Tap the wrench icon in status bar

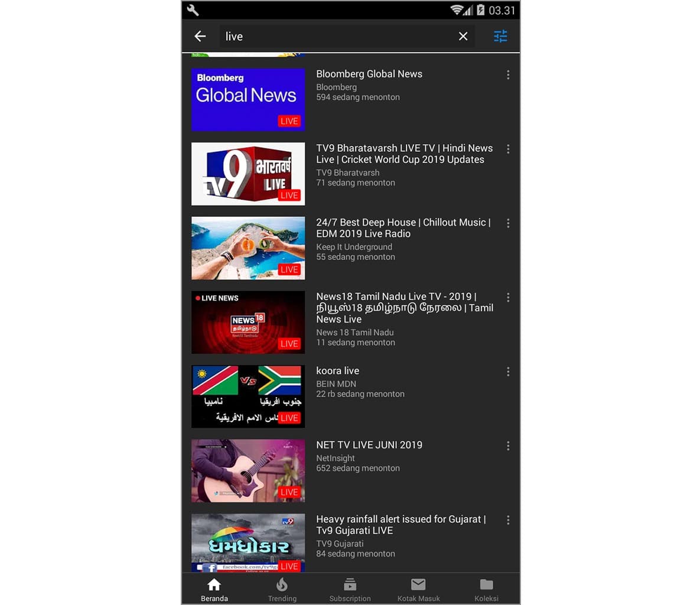coord(193,10)
